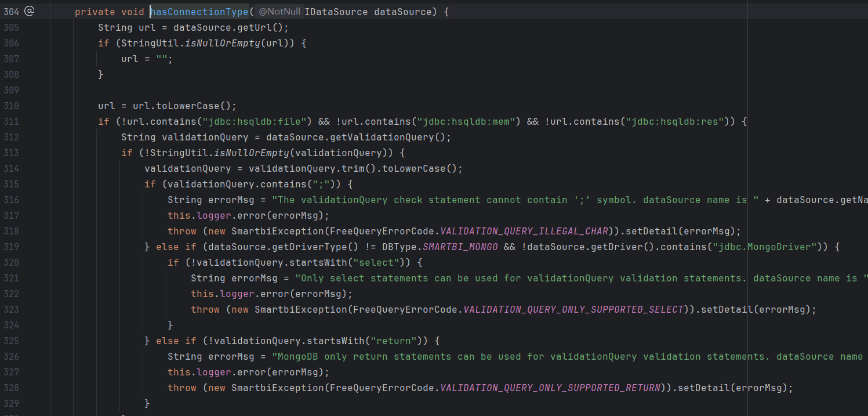Click the @ gutter icon on line 304
Image resolution: width=868 pixels, height=416 pixels.
point(29,11)
